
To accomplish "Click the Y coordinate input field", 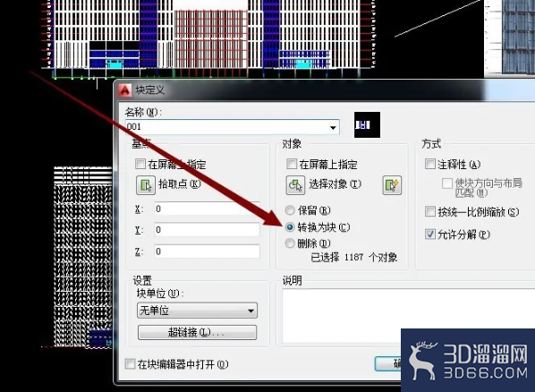I will (207, 230).
